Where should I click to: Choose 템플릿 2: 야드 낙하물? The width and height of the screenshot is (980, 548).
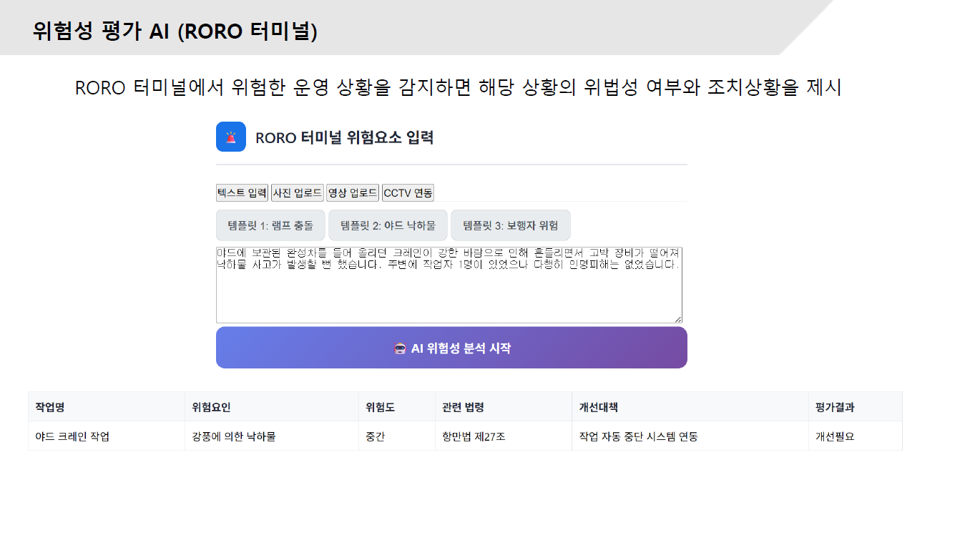(x=388, y=225)
